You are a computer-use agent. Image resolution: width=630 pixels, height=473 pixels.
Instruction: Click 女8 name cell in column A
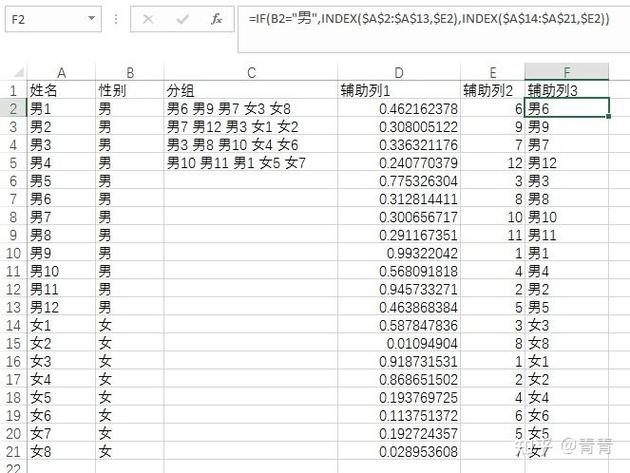61,452
